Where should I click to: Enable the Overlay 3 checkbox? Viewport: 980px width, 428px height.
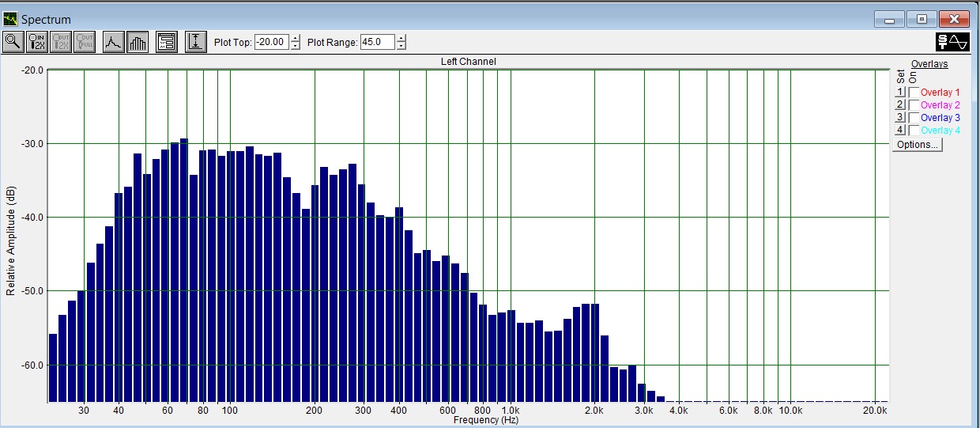[914, 118]
